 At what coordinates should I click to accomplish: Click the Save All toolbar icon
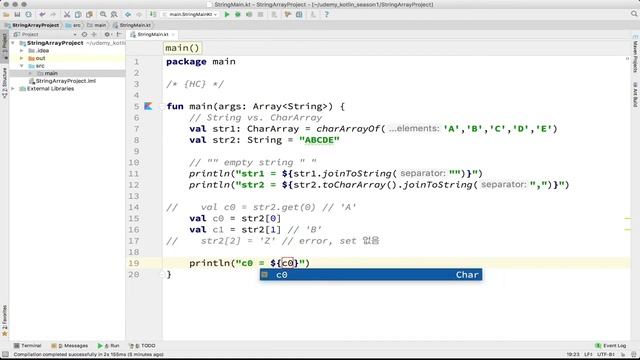coord(17,14)
